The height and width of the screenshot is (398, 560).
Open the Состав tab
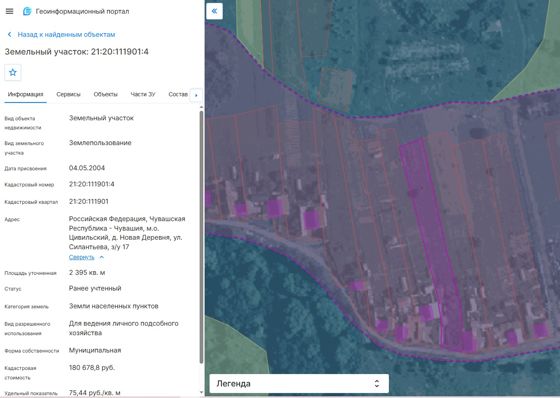coord(178,94)
